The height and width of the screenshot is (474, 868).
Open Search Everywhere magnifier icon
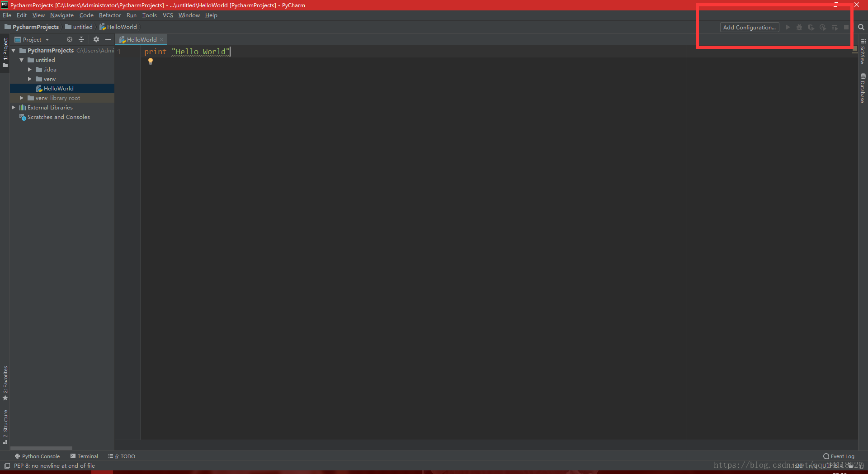click(x=861, y=27)
